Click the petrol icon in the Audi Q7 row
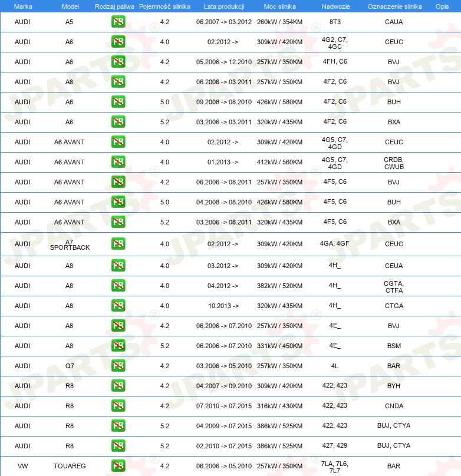The width and height of the screenshot is (461, 476). point(118,366)
